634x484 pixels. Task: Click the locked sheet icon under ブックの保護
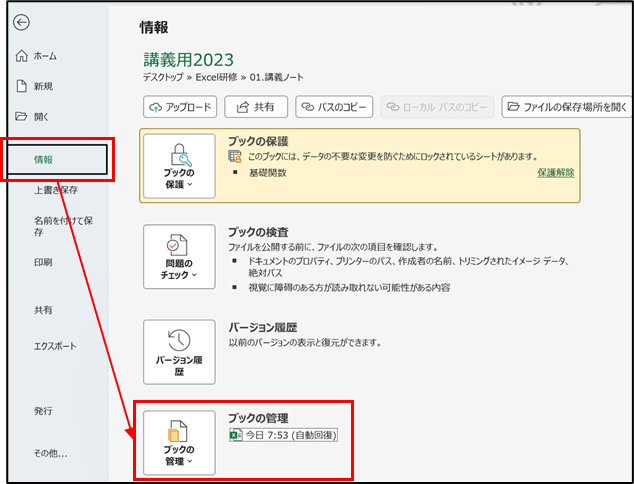tap(235, 156)
